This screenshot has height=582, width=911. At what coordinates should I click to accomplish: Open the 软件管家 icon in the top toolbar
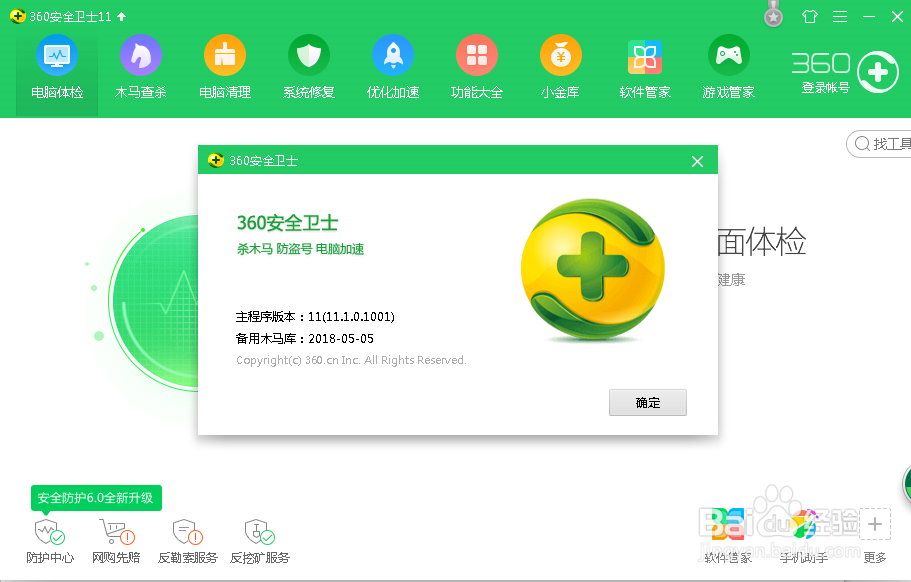[x=645, y=56]
